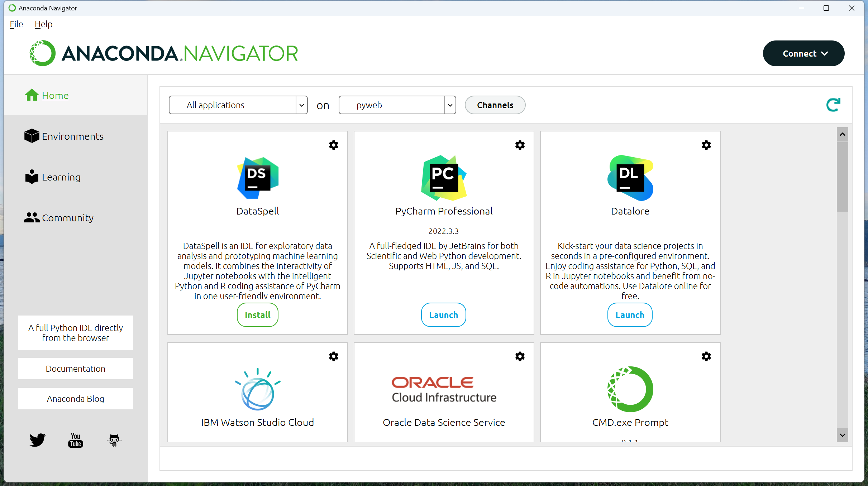Open settings gear on PyCharm Professional card

tap(520, 145)
